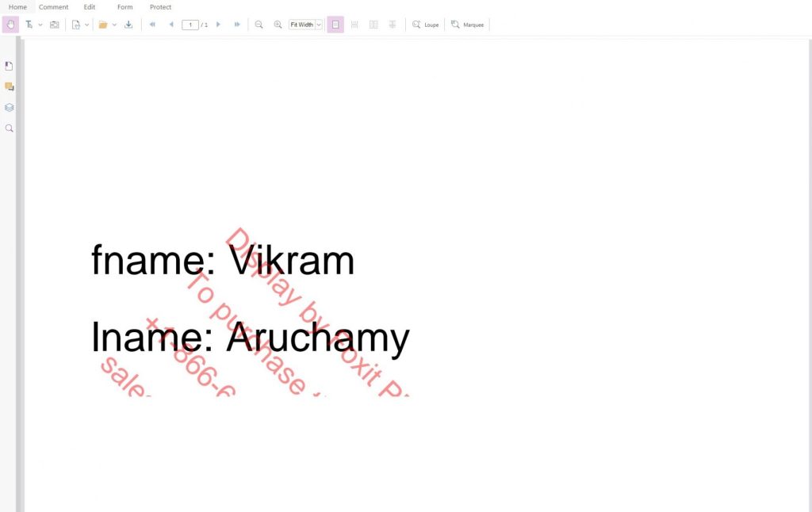Viewport: 812px width, 512px height.
Task: Select the Hand tool
Action: click(x=10, y=25)
